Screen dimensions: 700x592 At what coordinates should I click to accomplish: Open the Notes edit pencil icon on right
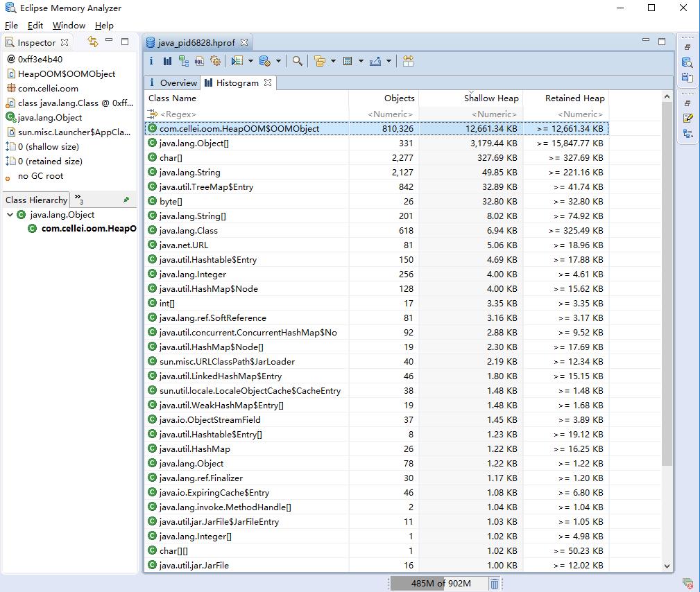[688, 119]
